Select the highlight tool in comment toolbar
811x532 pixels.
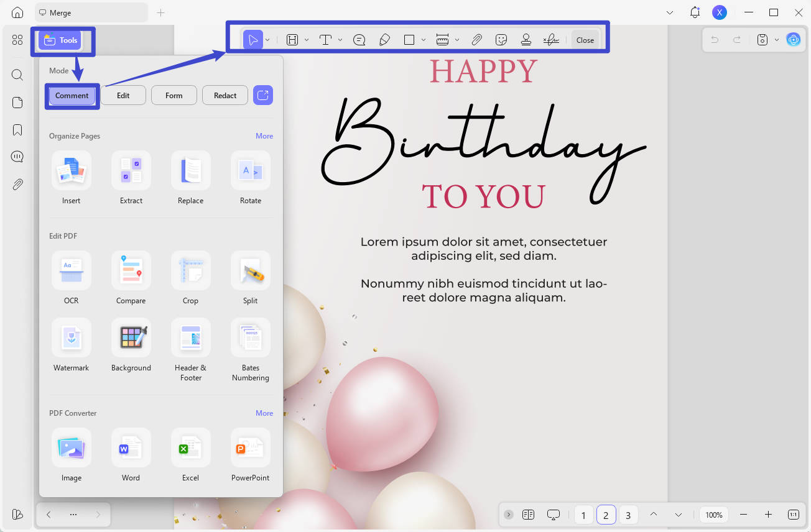click(x=292, y=40)
